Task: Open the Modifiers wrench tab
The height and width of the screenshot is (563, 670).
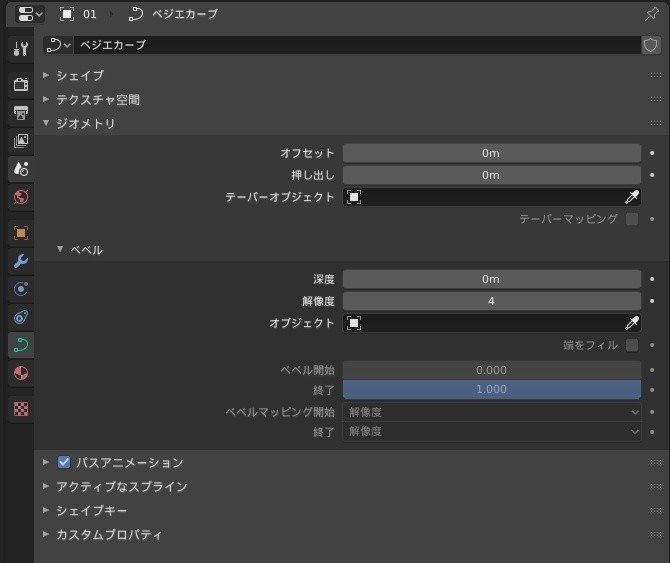Action: (21, 261)
